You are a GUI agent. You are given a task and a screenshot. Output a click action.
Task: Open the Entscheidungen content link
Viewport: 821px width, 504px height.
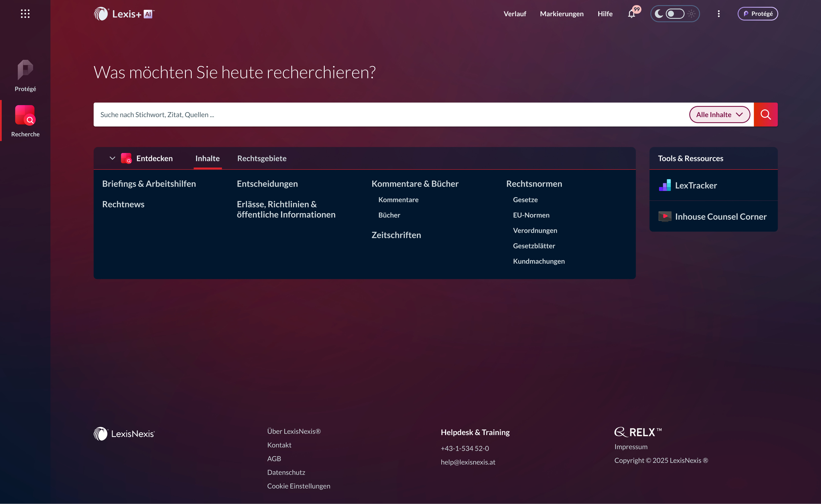[267, 184]
